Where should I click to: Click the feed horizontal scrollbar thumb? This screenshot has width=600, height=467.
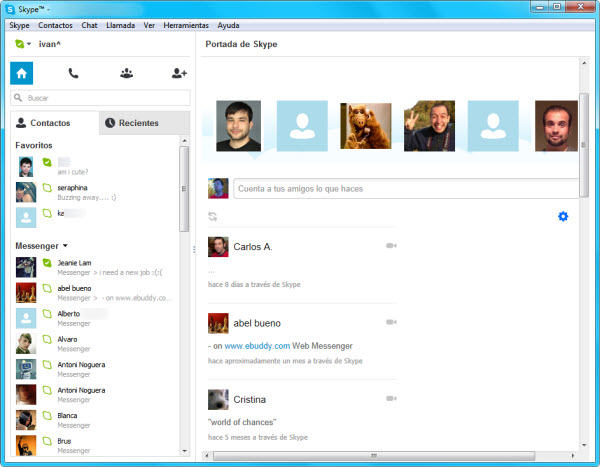(x=374, y=456)
